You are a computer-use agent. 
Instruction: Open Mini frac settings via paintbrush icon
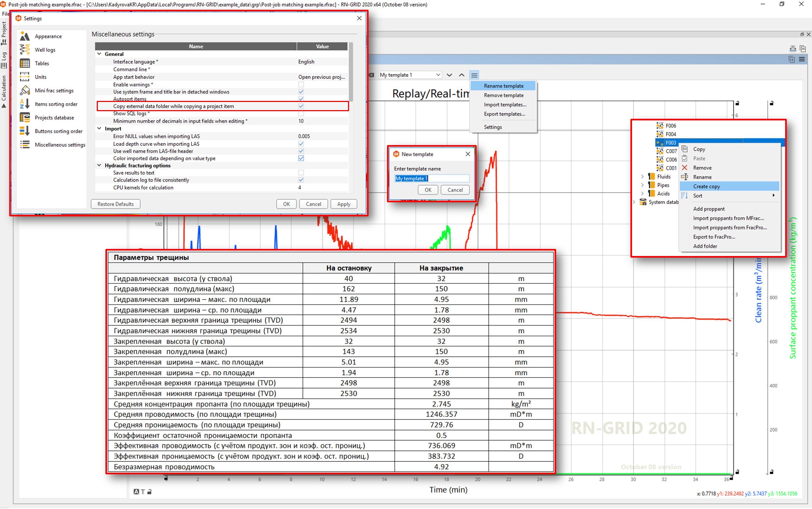tap(25, 90)
